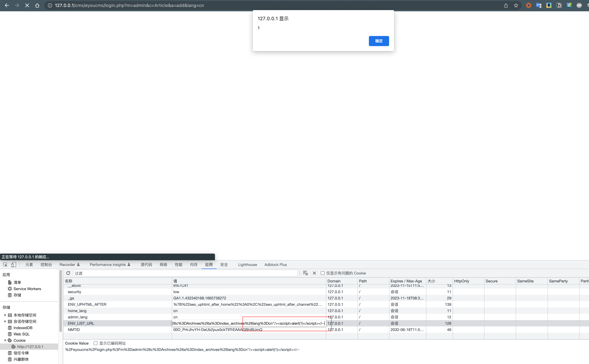Switch to the Lighthouse tab
Screen dimensions: 589x364
(x=247, y=265)
